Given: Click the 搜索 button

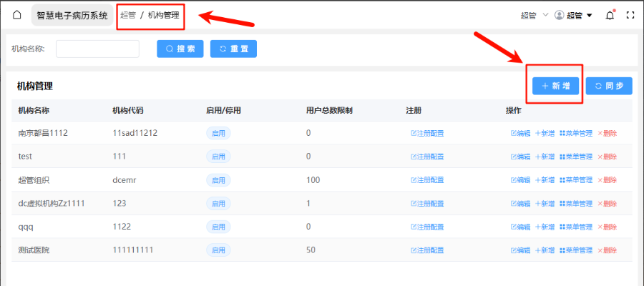Looking at the screenshot, I should point(180,49).
